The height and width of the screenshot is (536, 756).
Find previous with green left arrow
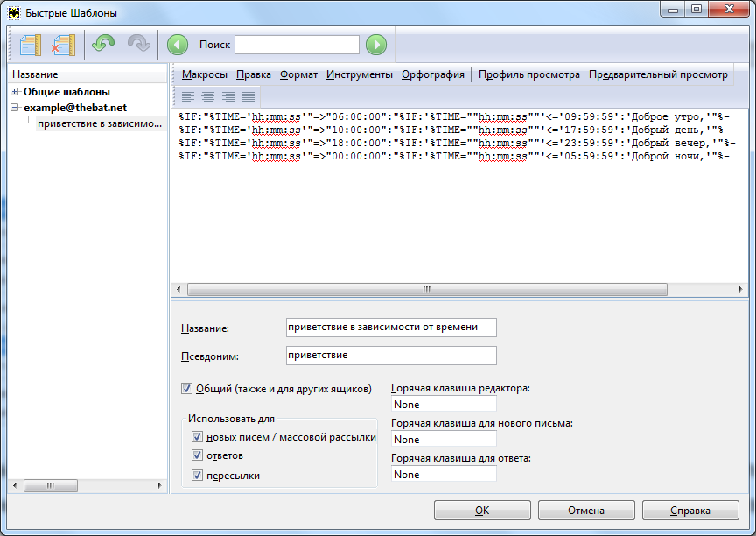point(178,45)
